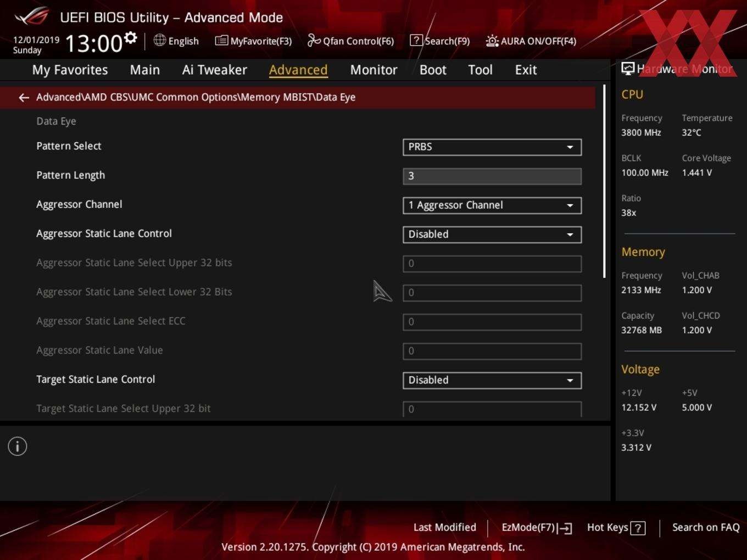
Task: Select Target Static Lane Control label
Action: point(96,379)
